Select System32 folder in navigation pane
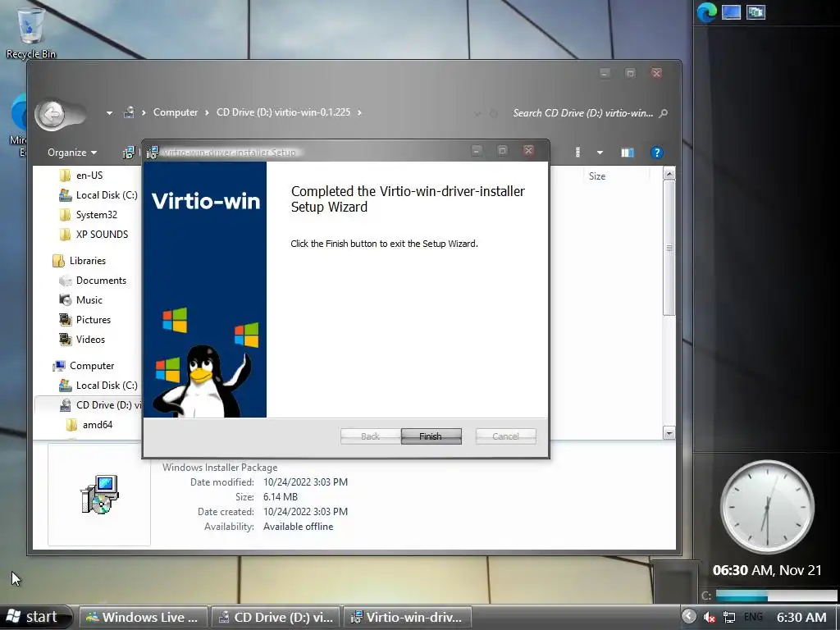The width and height of the screenshot is (840, 630). point(89,215)
